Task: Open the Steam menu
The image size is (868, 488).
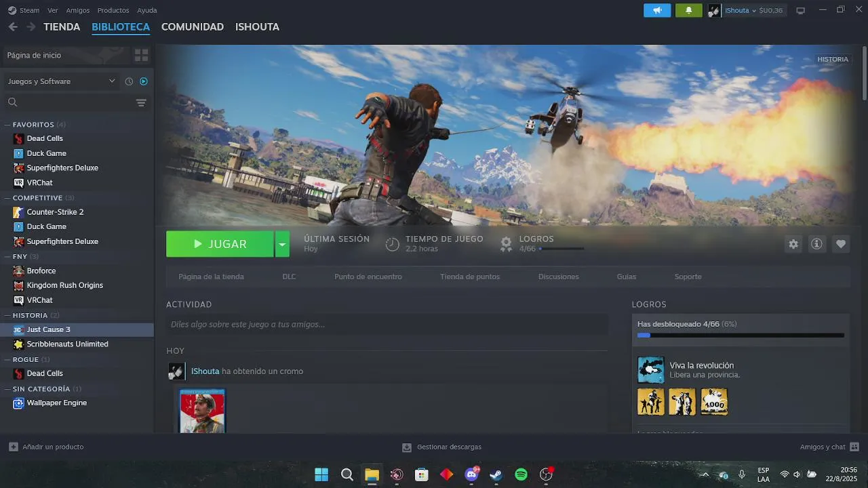Action: [29, 10]
